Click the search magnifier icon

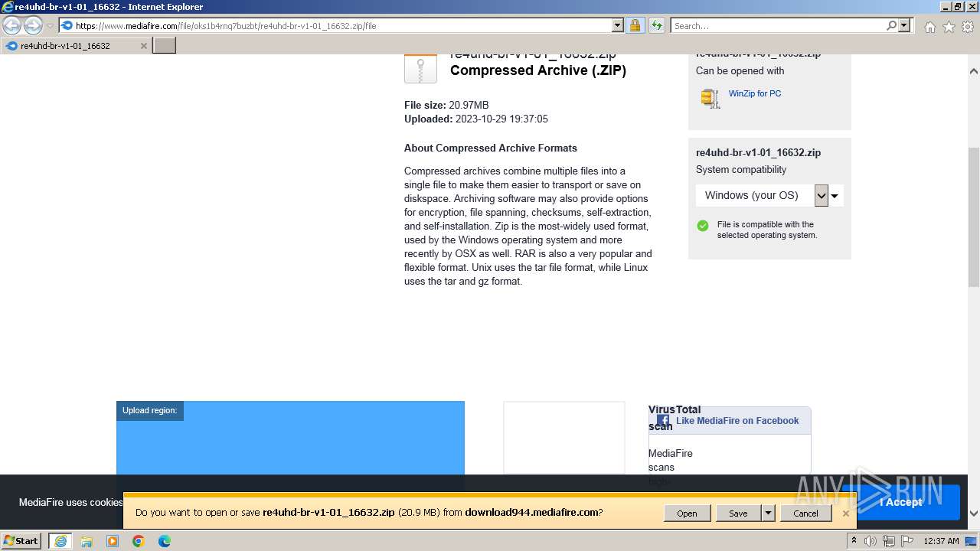(x=891, y=26)
